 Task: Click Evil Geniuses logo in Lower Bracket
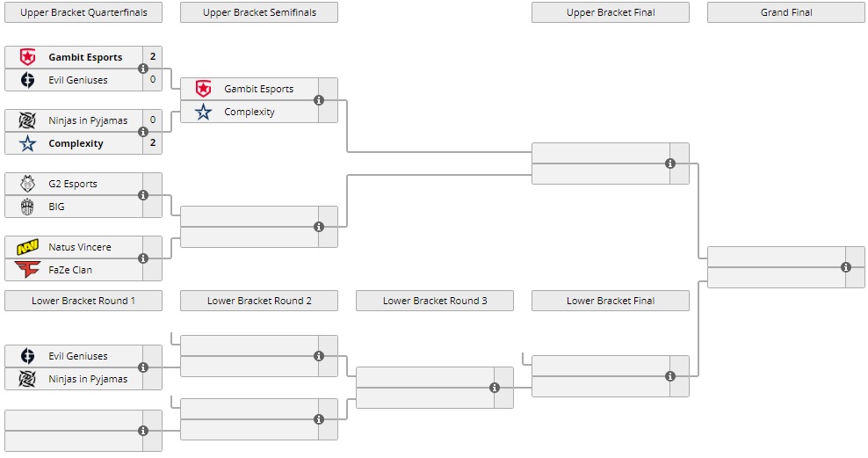pos(27,356)
